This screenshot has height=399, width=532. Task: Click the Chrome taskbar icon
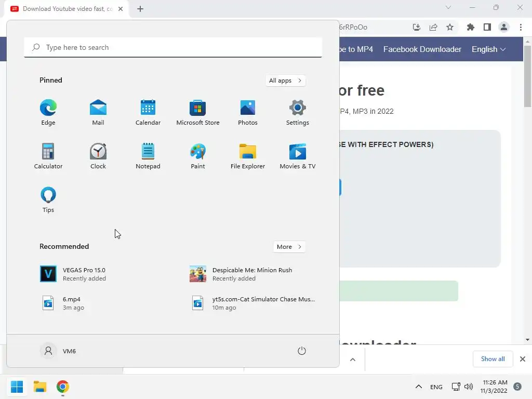pyautogui.click(x=63, y=387)
